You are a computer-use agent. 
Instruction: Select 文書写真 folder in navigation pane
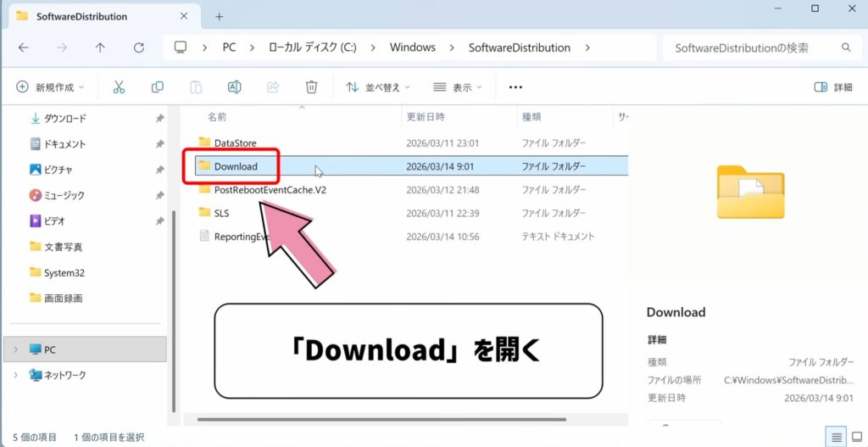tap(56, 247)
